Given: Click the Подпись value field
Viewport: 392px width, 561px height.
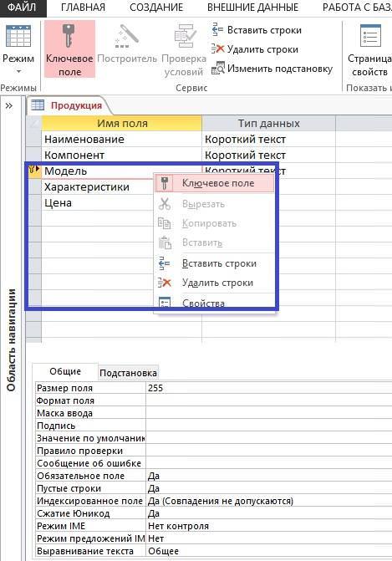Looking at the screenshot, I should (x=269, y=426).
